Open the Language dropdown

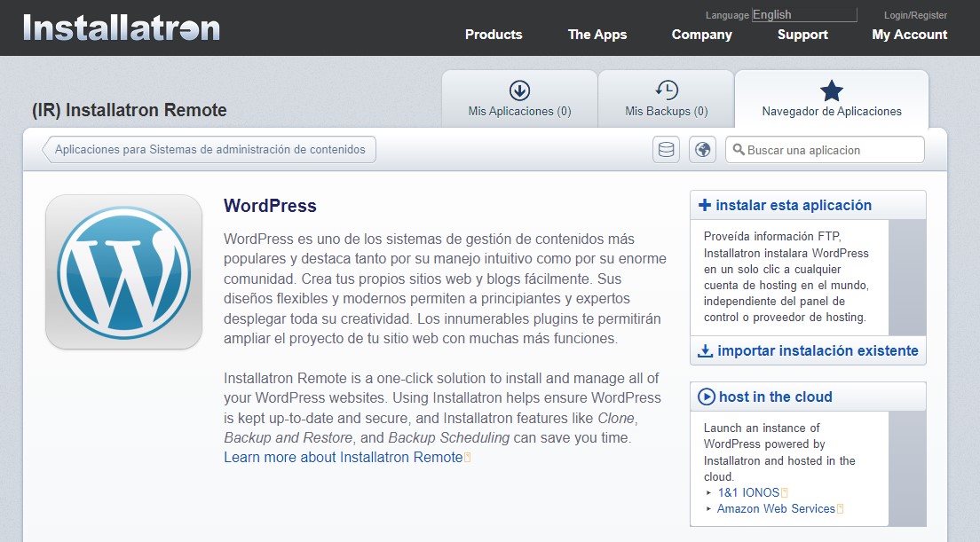(803, 14)
